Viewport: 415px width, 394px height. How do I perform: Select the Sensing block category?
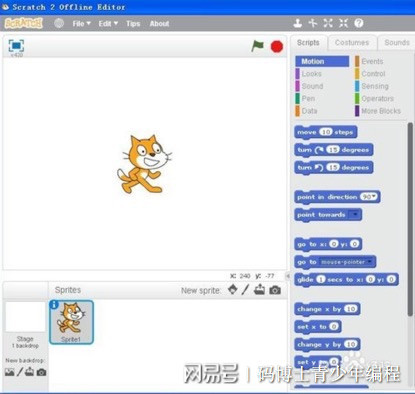click(x=372, y=86)
